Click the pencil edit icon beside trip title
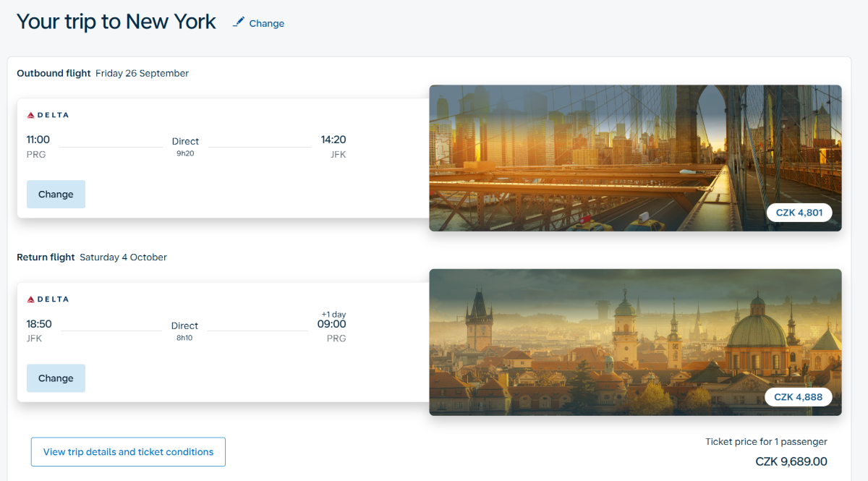Image resolution: width=868 pixels, height=481 pixels. coord(239,22)
